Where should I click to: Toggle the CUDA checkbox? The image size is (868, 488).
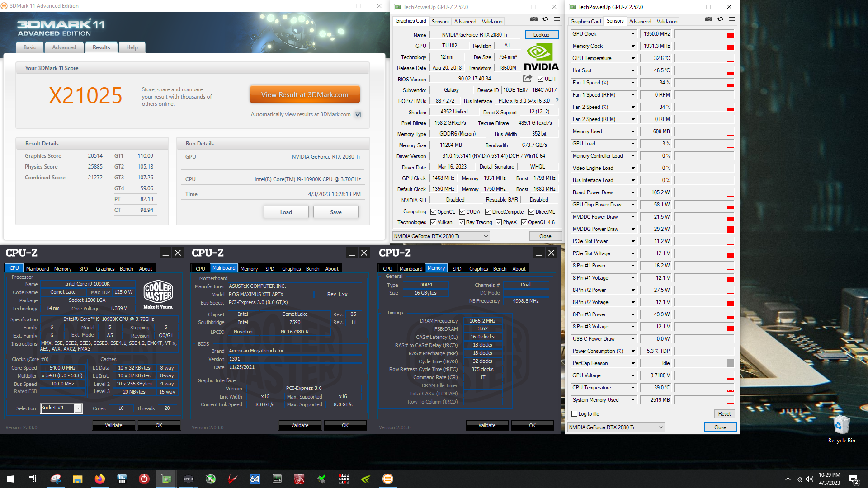(x=462, y=211)
